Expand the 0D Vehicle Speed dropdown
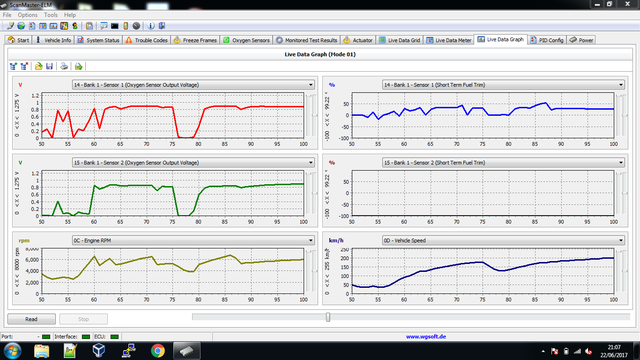 621,240
